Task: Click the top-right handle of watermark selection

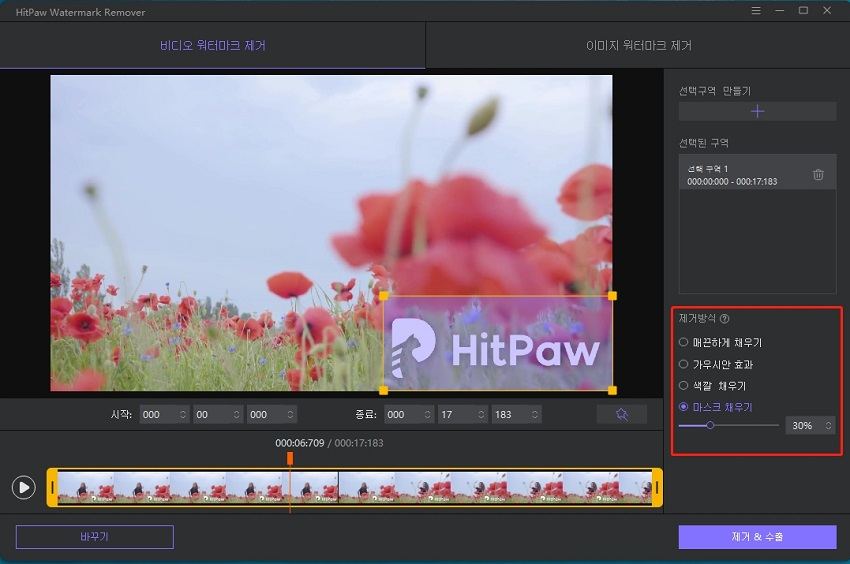Action: [x=612, y=296]
